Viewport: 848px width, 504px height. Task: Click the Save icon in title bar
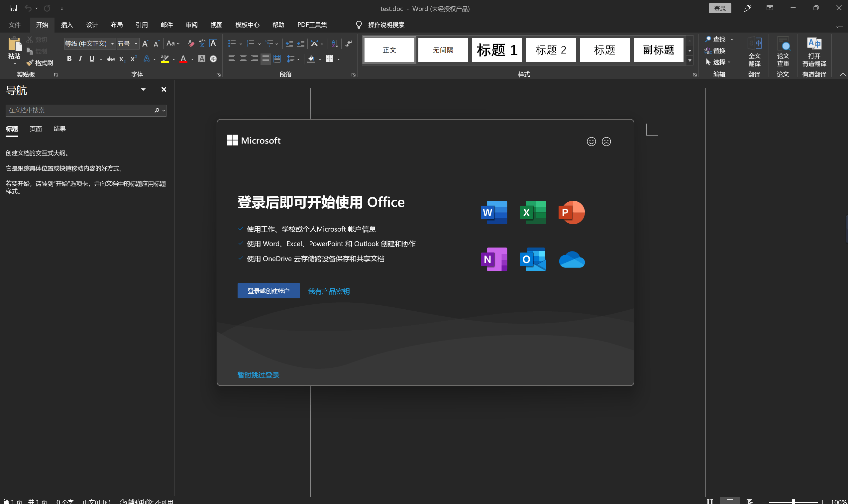14,9
